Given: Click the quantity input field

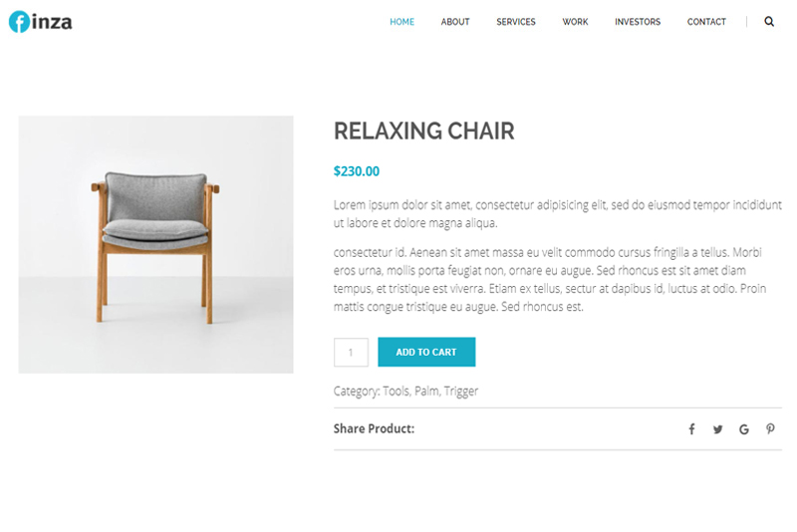Looking at the screenshot, I should tap(351, 352).
